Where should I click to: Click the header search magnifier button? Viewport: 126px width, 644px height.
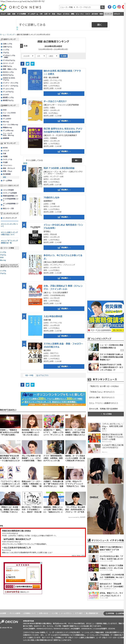pyautogui.click(x=102, y=7)
